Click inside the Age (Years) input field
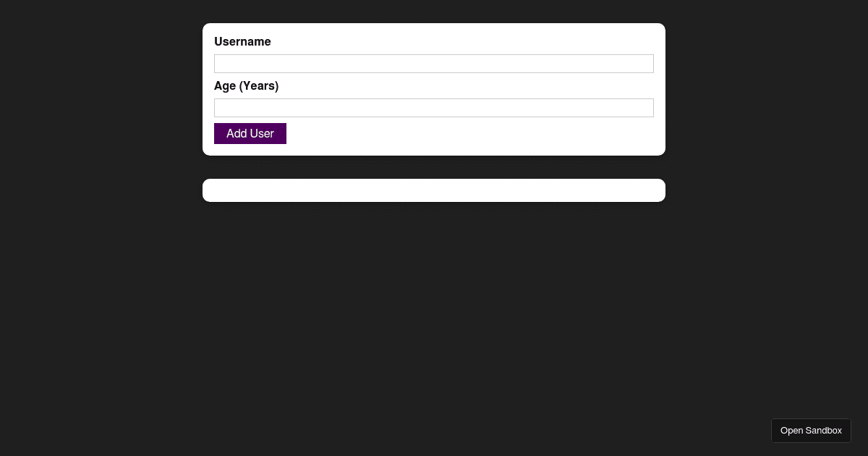This screenshot has width=868, height=456. pos(434,108)
